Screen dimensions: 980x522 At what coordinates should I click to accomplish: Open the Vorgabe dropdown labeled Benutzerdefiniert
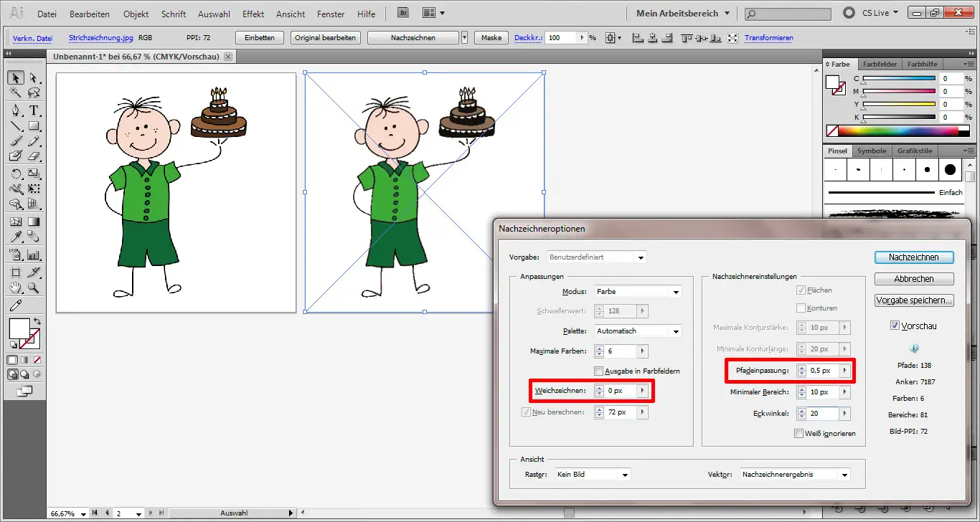point(596,256)
